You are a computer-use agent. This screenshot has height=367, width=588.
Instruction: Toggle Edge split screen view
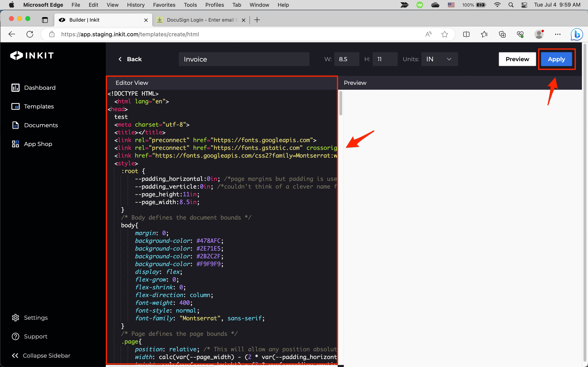pos(466,34)
